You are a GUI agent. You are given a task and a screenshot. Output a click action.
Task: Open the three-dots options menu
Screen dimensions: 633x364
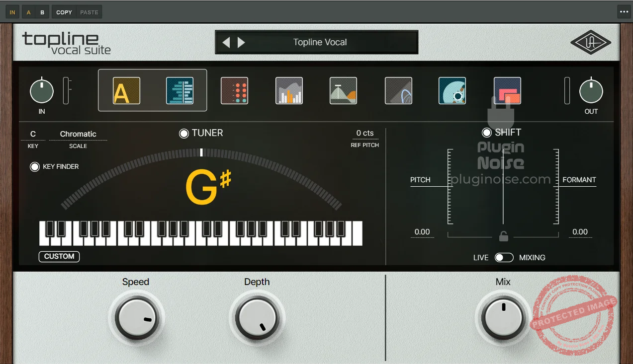click(624, 12)
